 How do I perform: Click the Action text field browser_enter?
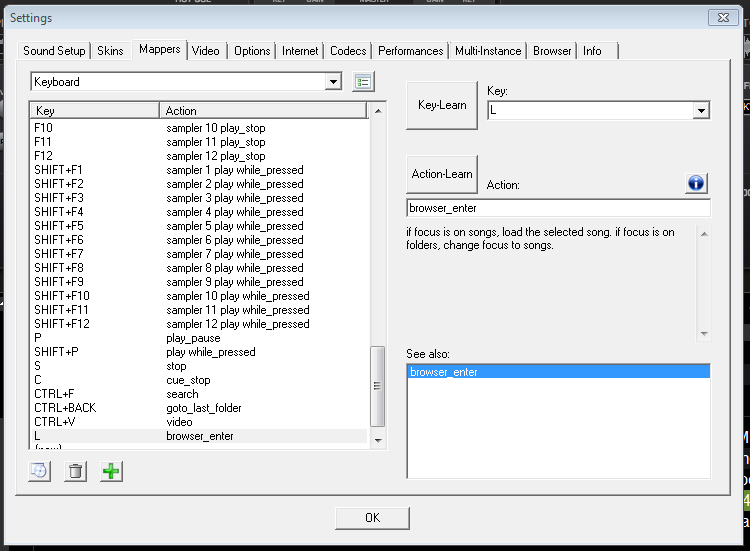coord(558,208)
